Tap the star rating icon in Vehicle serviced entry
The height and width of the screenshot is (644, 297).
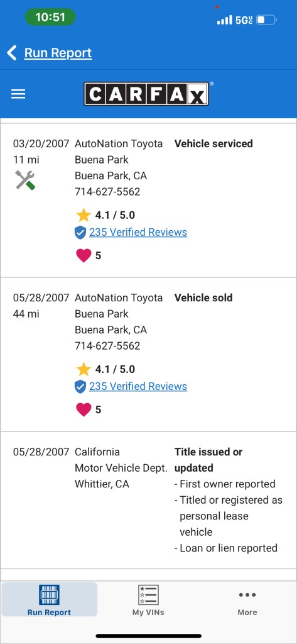point(84,215)
